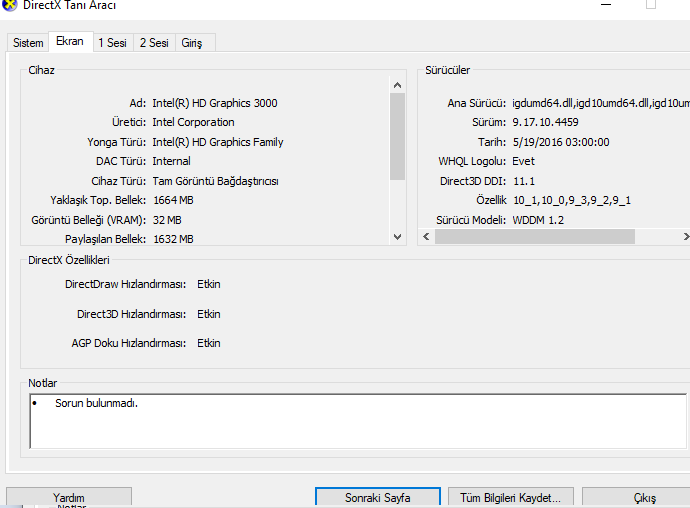Click the Direct3D DDI value 11.1
Viewport: 690px width, 508px height.
pos(524,181)
